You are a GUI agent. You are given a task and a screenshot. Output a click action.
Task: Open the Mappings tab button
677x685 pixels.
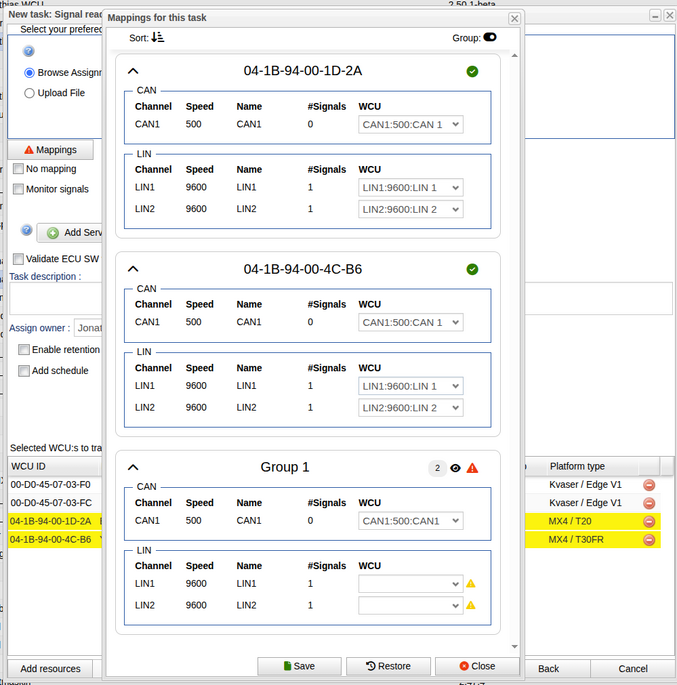point(50,149)
